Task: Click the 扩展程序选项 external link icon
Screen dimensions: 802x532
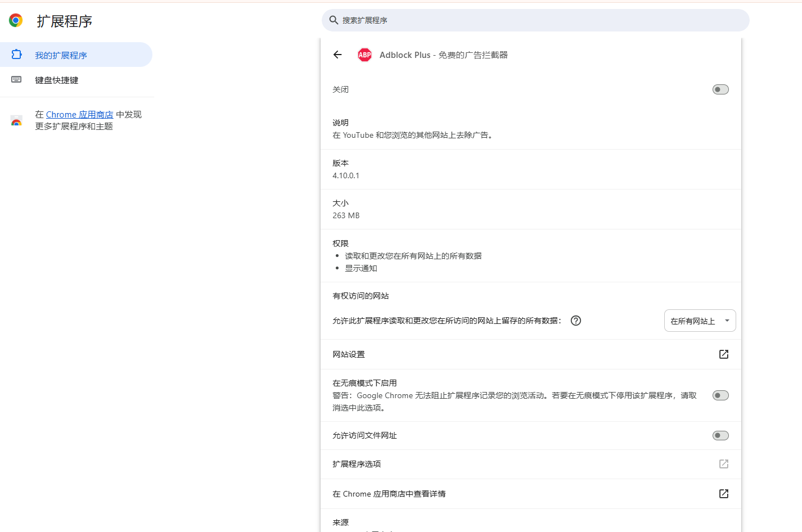Action: (x=724, y=464)
